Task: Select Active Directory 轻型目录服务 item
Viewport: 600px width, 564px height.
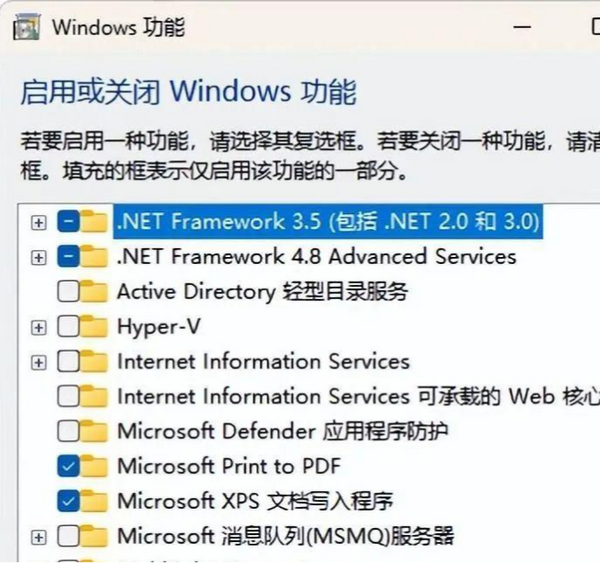Action: coord(262,292)
